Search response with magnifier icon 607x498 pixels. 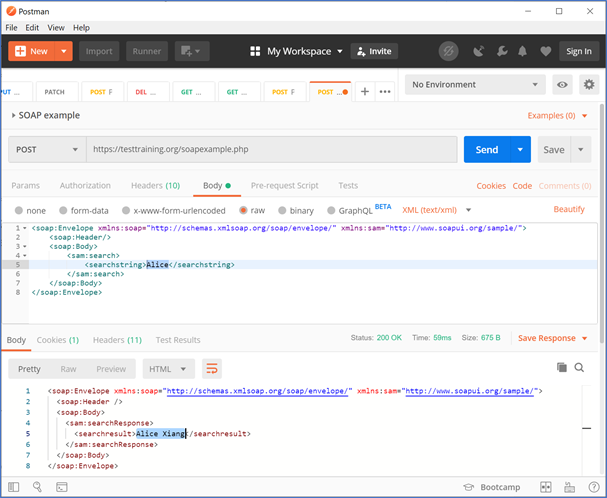tap(580, 368)
